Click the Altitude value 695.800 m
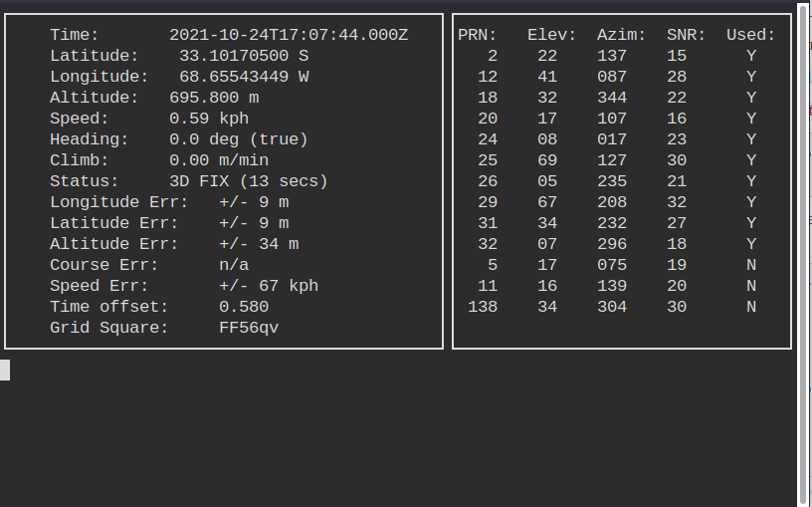812x507 pixels. click(x=219, y=98)
